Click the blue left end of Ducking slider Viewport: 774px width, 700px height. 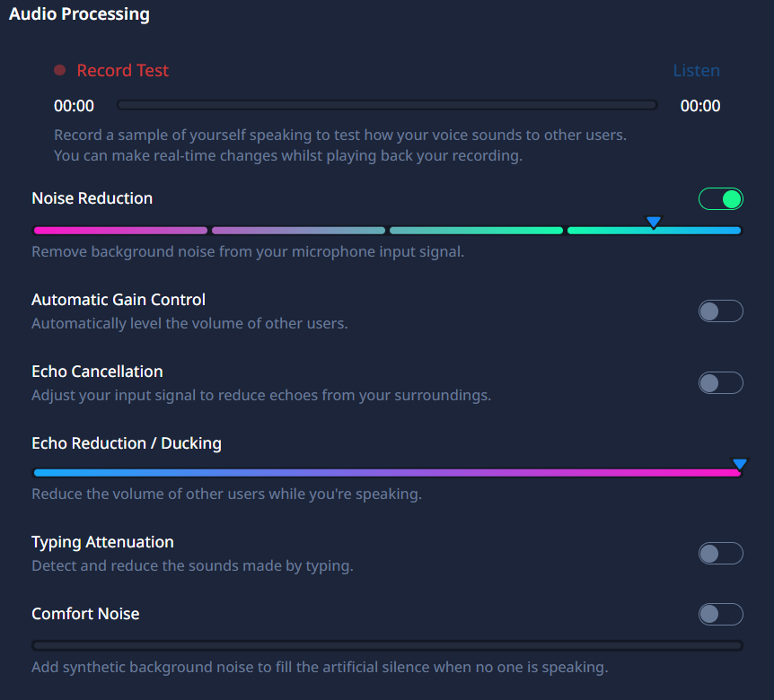click(42, 473)
